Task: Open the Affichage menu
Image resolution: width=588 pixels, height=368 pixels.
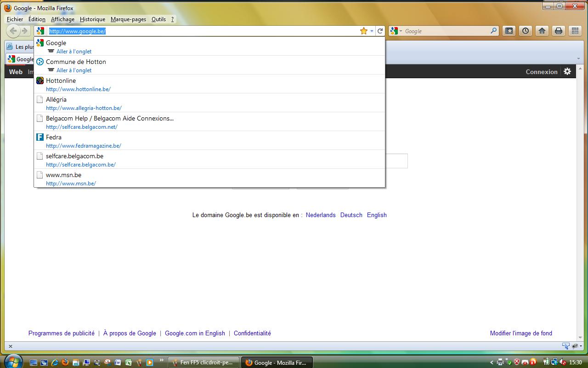Action: click(62, 19)
